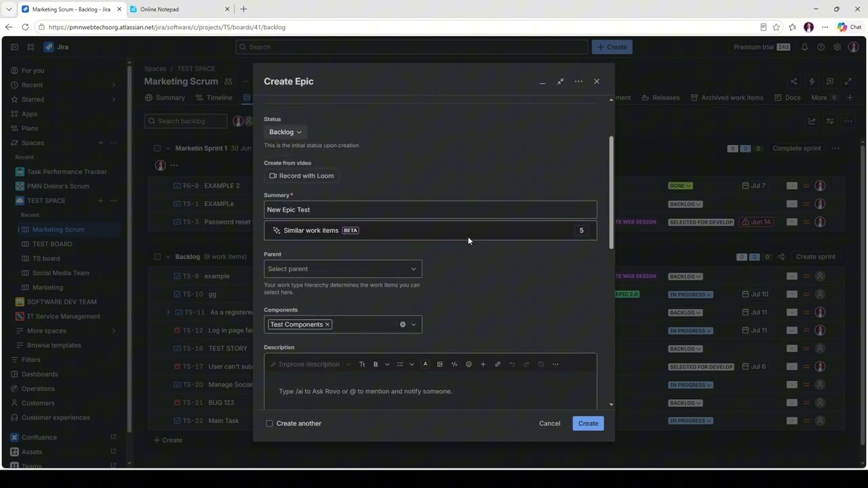This screenshot has width=868, height=488.
Task: Open Plans in the sidebar
Action: point(30,128)
